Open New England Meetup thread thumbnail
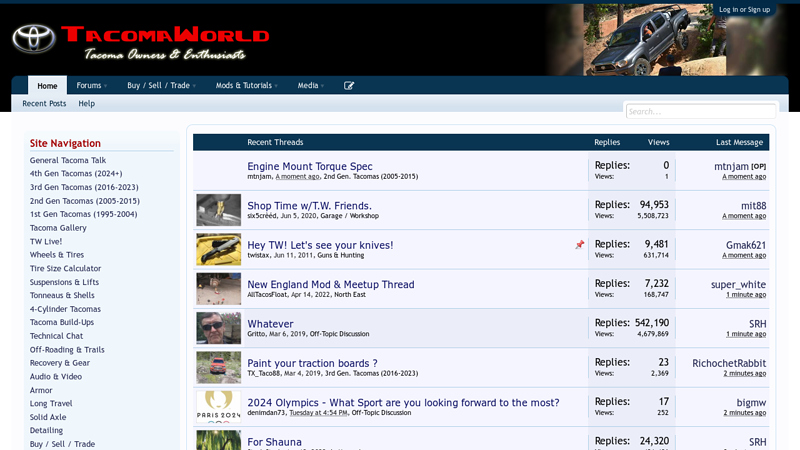Screen dimensions: 800x450 [218, 289]
